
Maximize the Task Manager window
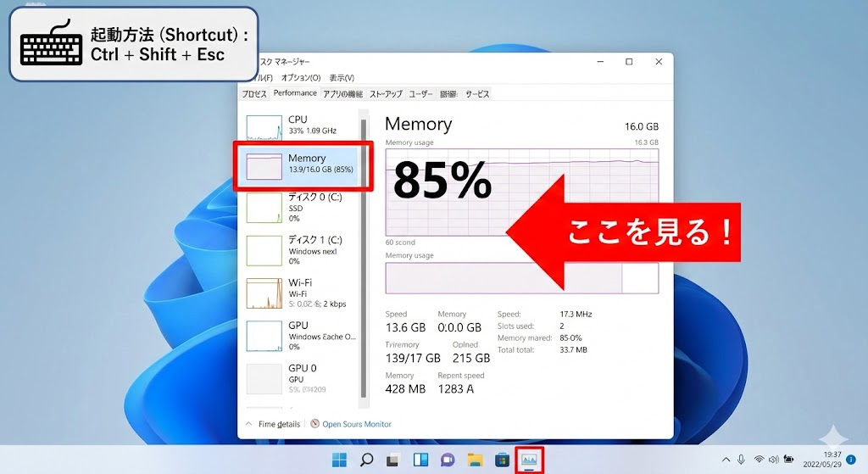click(629, 61)
